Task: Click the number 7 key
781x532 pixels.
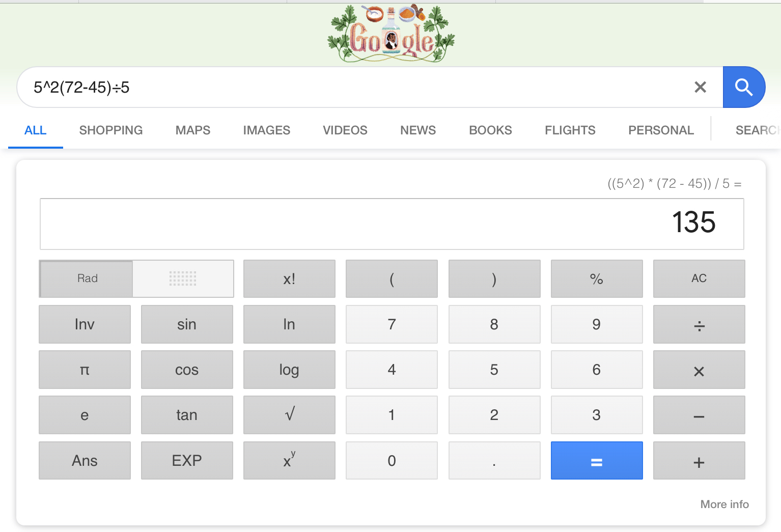Action: (392, 324)
